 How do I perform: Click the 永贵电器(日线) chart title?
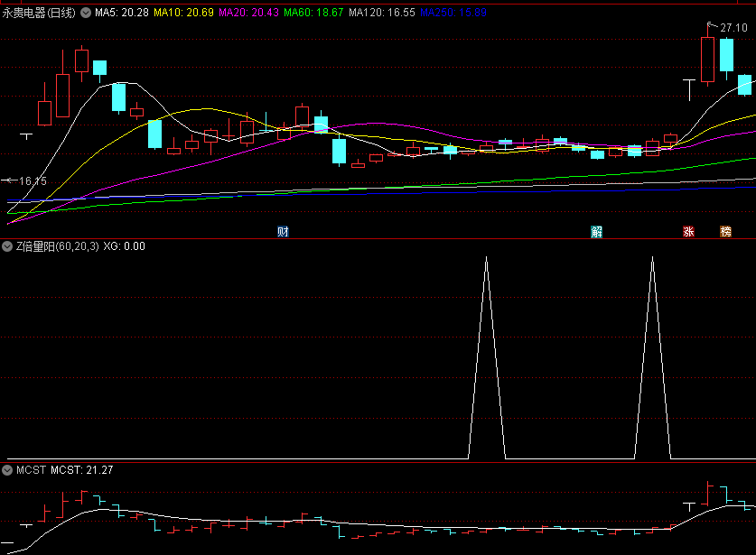(39, 13)
